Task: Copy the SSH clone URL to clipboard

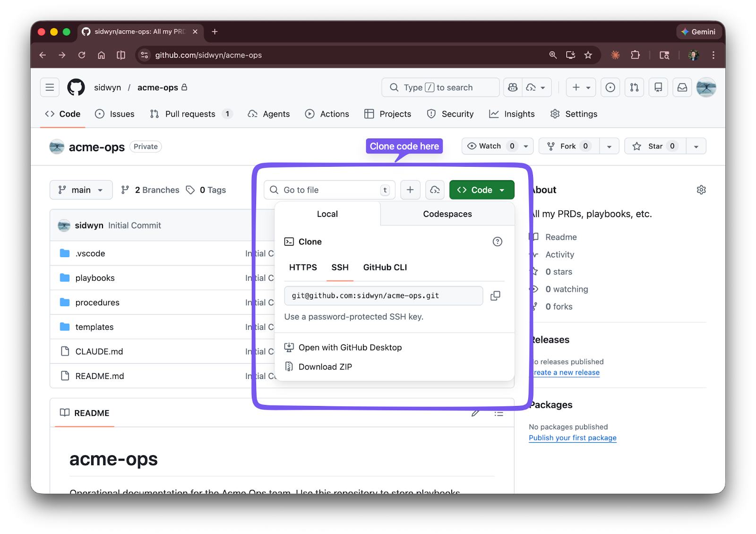Action: click(495, 295)
